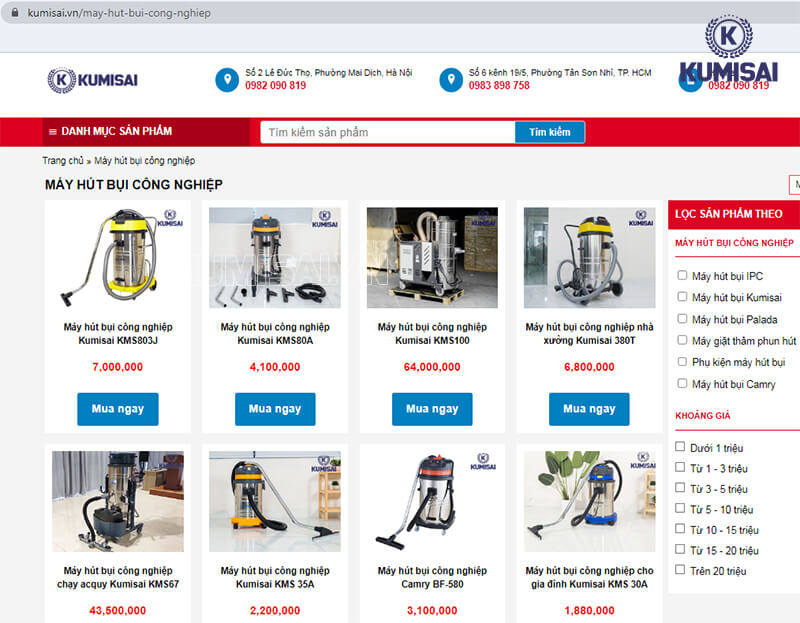Check the Máy hút bụi IPC filter
Image resolution: width=800 pixels, height=623 pixels.
click(682, 276)
